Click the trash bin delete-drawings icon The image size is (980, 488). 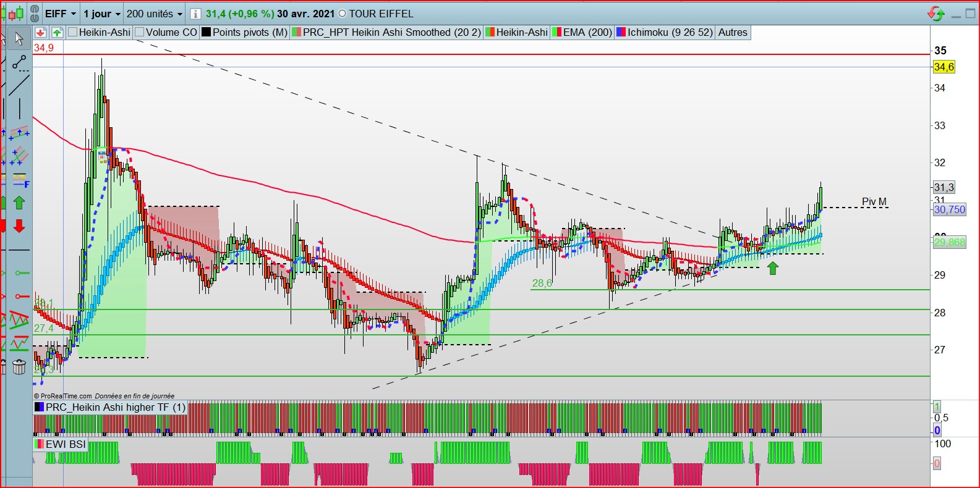19,368
